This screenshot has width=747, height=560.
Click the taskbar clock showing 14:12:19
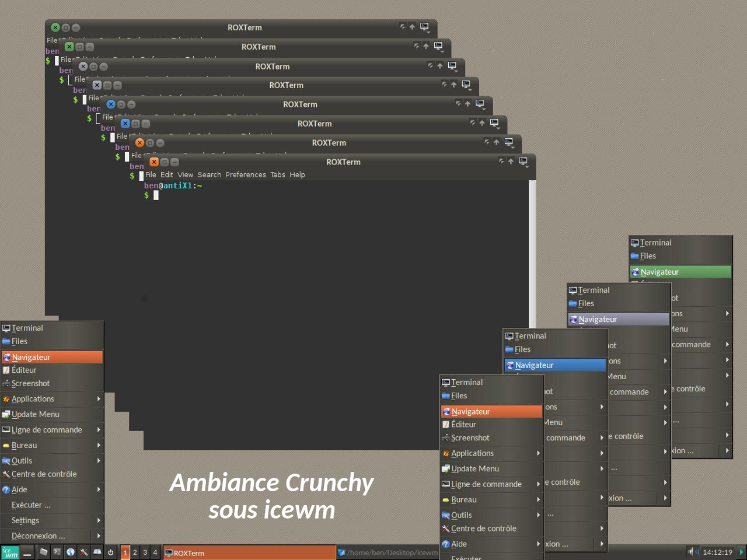pos(717,552)
